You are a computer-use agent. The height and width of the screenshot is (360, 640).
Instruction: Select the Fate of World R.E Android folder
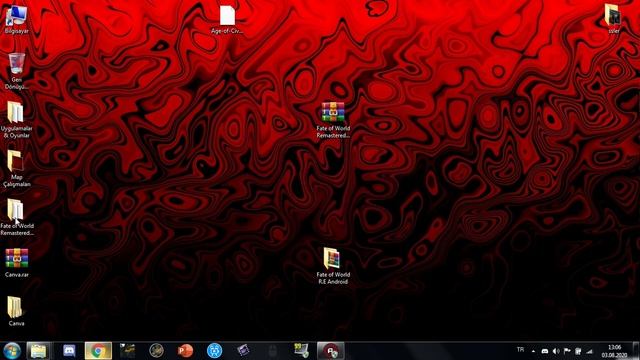click(x=333, y=266)
